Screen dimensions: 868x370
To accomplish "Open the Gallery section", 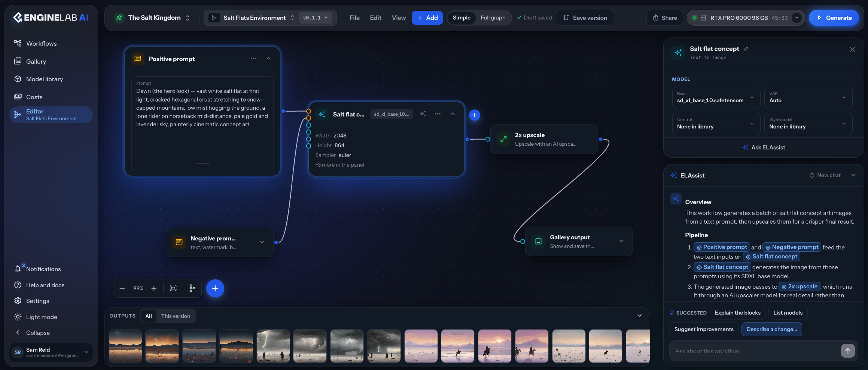I will (x=51, y=61).
